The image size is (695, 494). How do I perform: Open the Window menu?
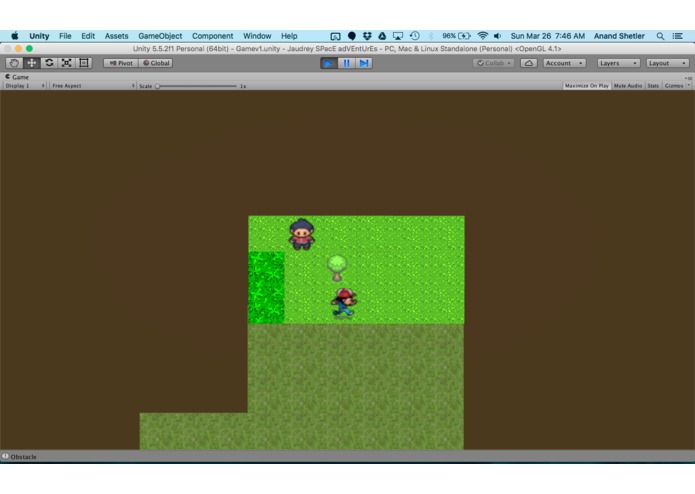[257, 36]
